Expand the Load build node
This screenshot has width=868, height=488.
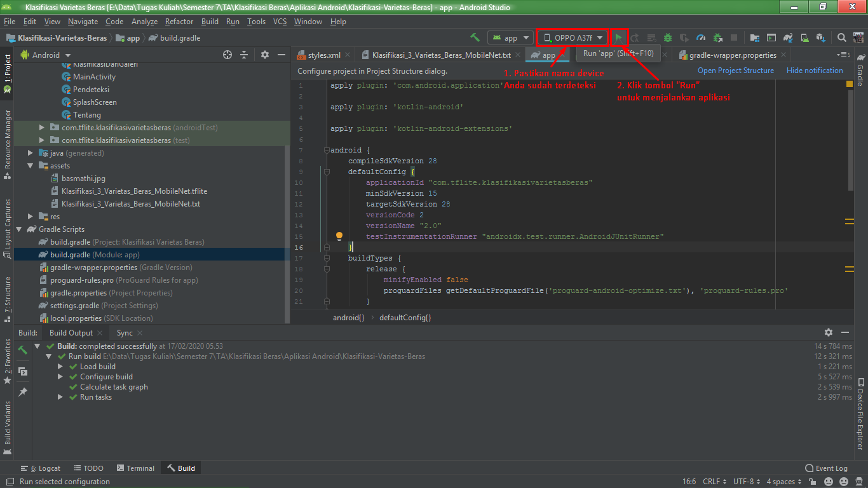pyautogui.click(x=60, y=367)
